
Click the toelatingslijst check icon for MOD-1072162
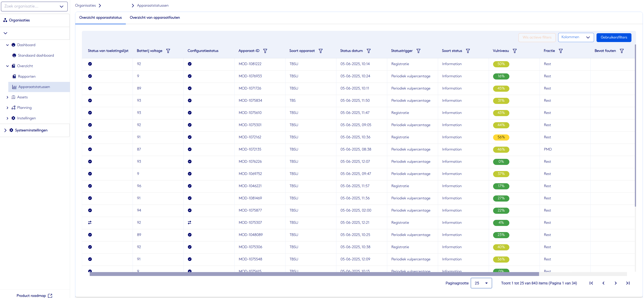point(90,137)
